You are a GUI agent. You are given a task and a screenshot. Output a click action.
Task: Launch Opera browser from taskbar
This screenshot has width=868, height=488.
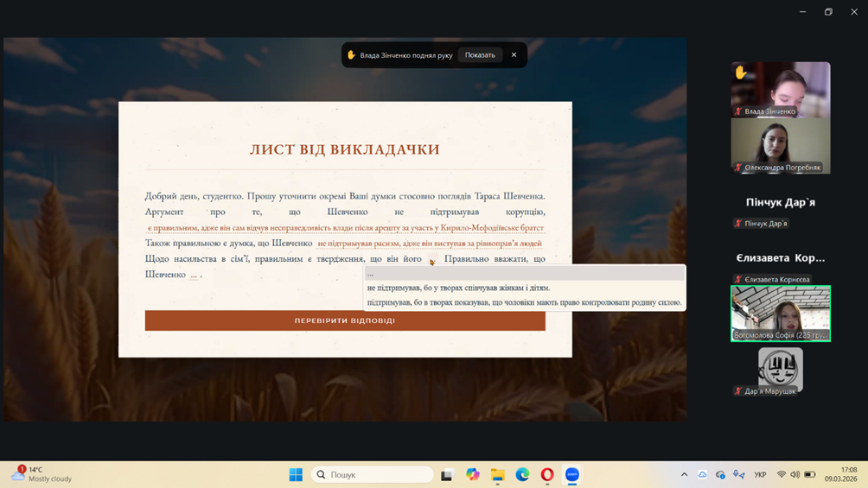coord(547,474)
